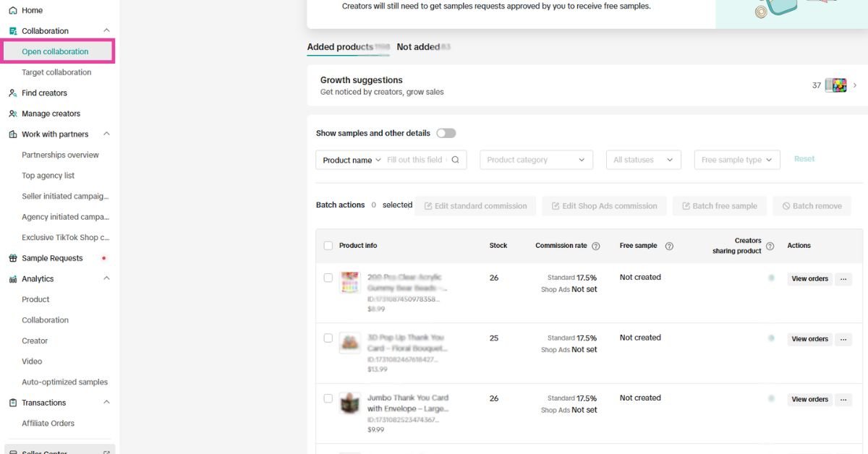This screenshot has height=454, width=868.
Task: View orders for the Jumbo Thank You Card
Action: pos(809,399)
